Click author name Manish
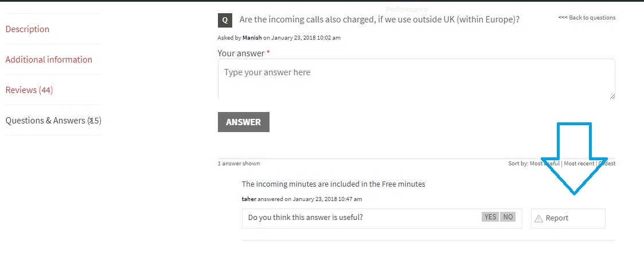The height and width of the screenshot is (259, 644). coord(252,38)
